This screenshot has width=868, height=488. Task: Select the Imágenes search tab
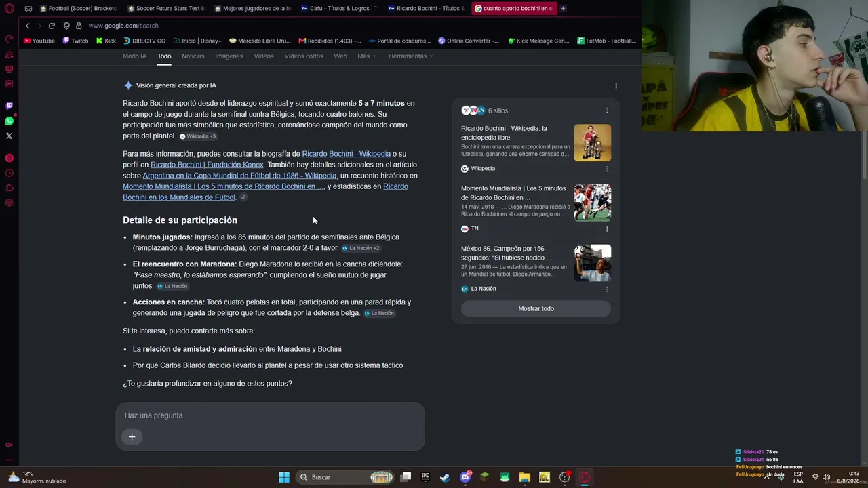pos(229,56)
